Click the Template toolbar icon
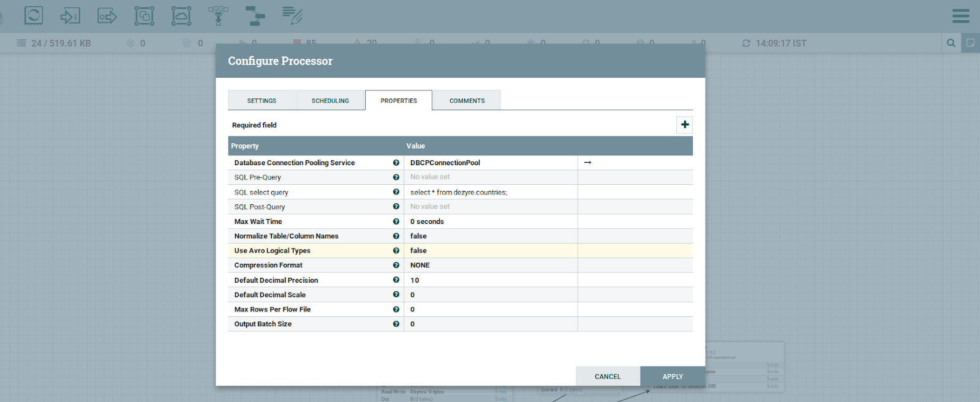 pyautogui.click(x=255, y=15)
